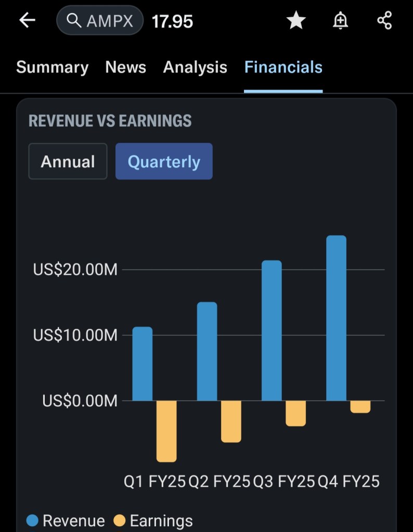Click the Q3 FY25 revenue bar

pyautogui.click(x=272, y=330)
